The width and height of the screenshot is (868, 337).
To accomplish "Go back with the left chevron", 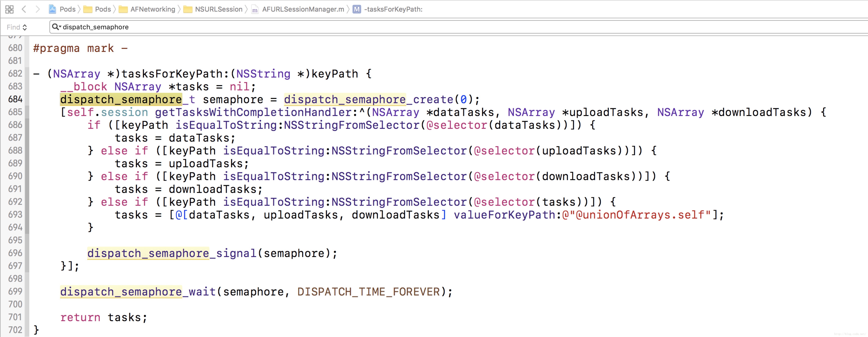I will pyautogui.click(x=24, y=9).
